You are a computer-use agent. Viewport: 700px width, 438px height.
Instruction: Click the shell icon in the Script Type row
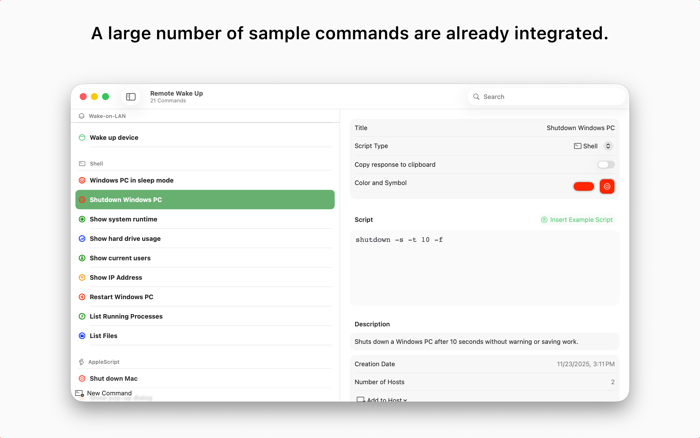click(577, 146)
